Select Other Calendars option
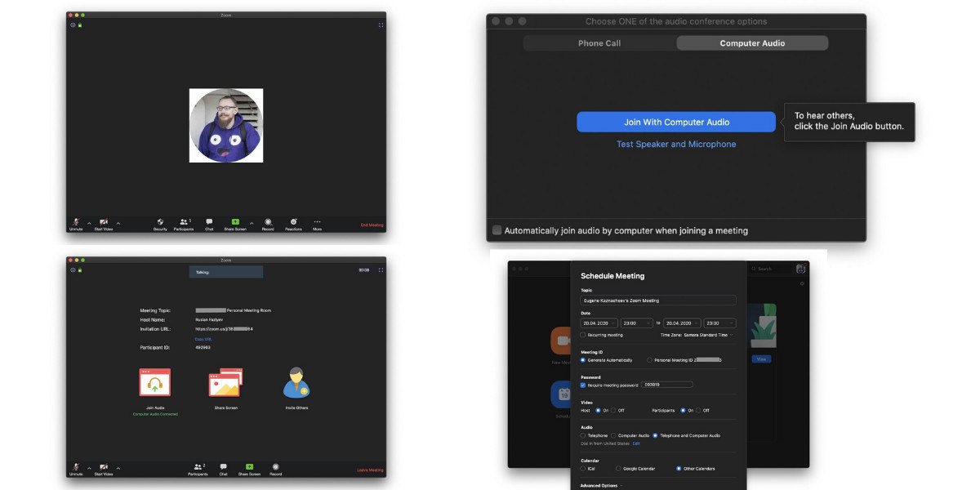This screenshot has width=980, height=490. [x=679, y=469]
